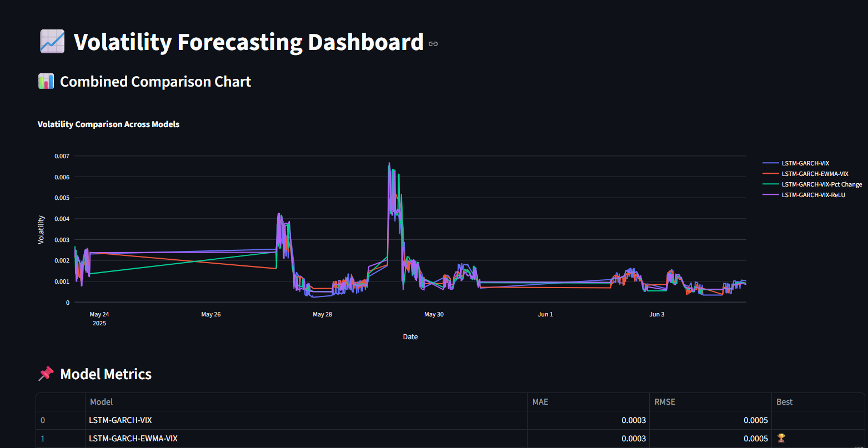868x448 pixels.
Task: Select RMSE value in row 0
Action: click(x=710, y=420)
